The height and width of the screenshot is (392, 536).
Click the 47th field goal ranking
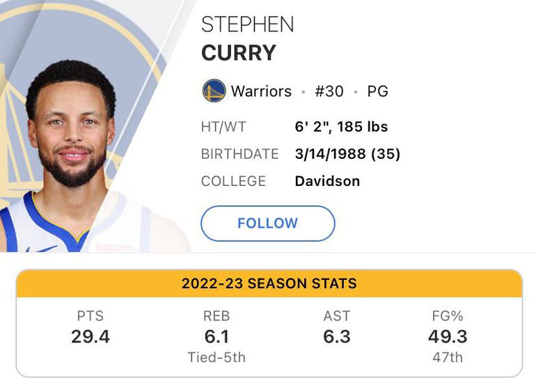(x=448, y=358)
